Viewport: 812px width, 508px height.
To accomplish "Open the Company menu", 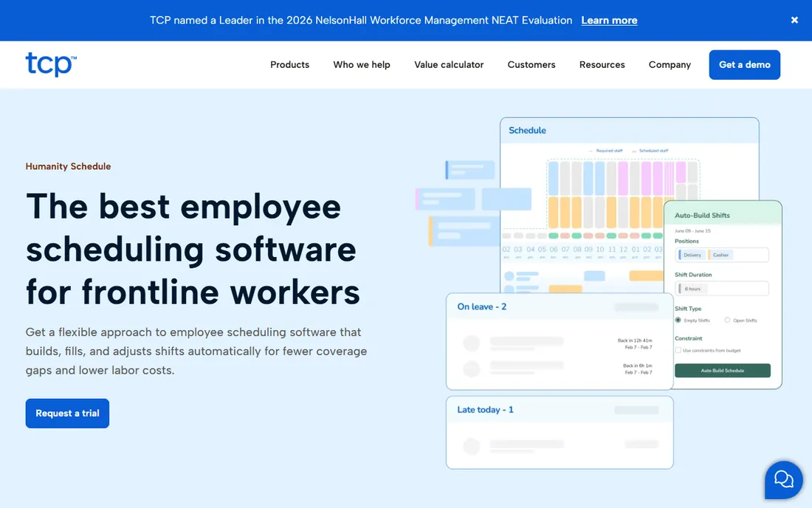I will click(x=670, y=65).
